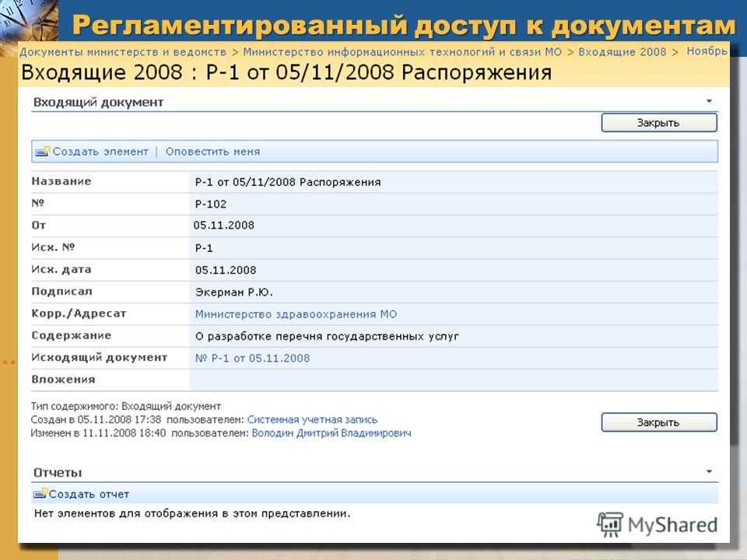Click Тип содержимого: Входящий документ text
Image resolution: width=747 pixels, height=560 pixels.
click(x=126, y=406)
